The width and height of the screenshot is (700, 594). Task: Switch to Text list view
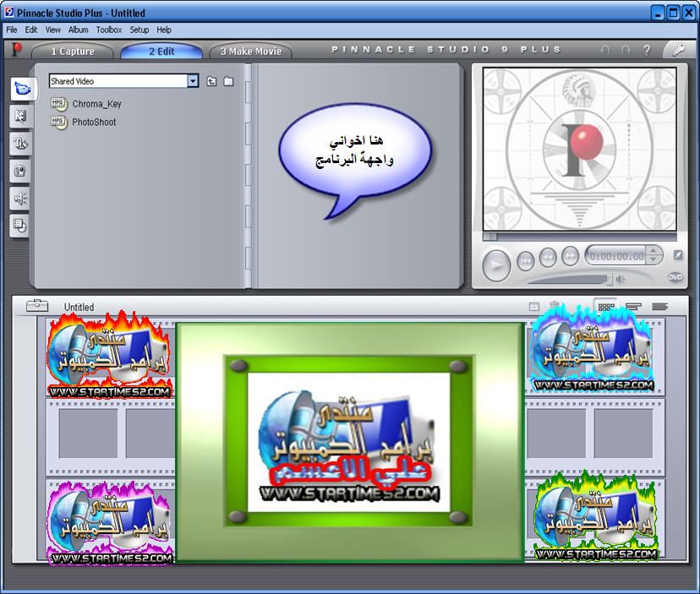tap(659, 306)
